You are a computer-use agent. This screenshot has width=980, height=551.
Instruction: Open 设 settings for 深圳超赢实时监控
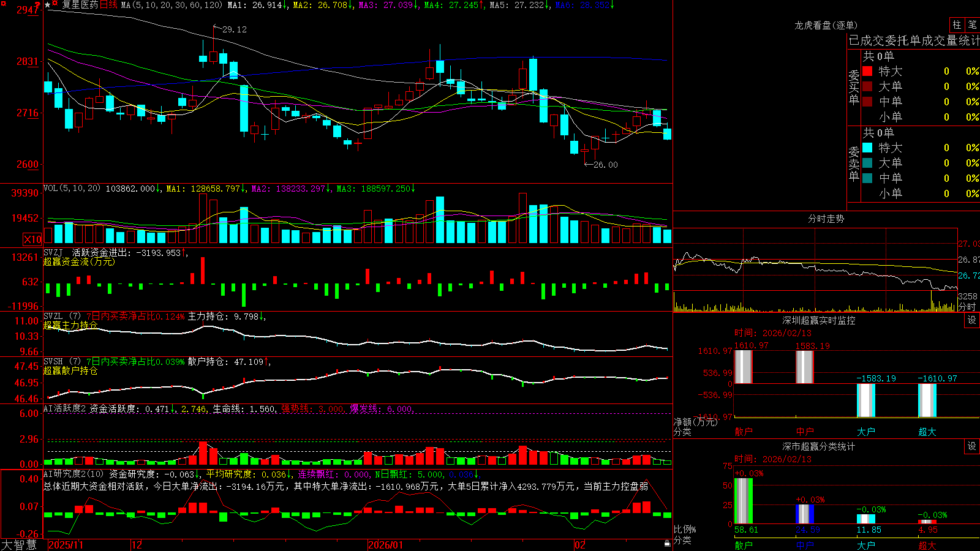972,320
